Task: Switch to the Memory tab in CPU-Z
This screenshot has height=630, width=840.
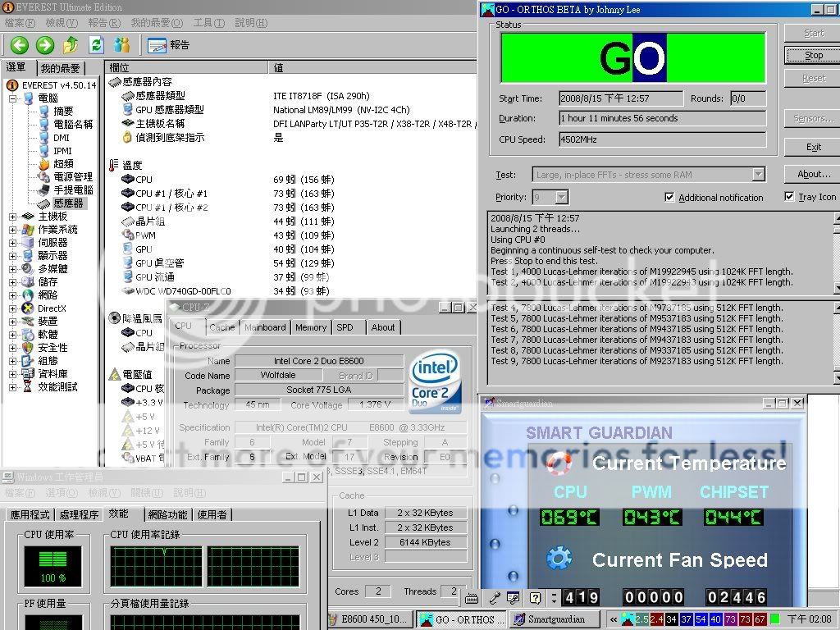Action: click(311, 327)
